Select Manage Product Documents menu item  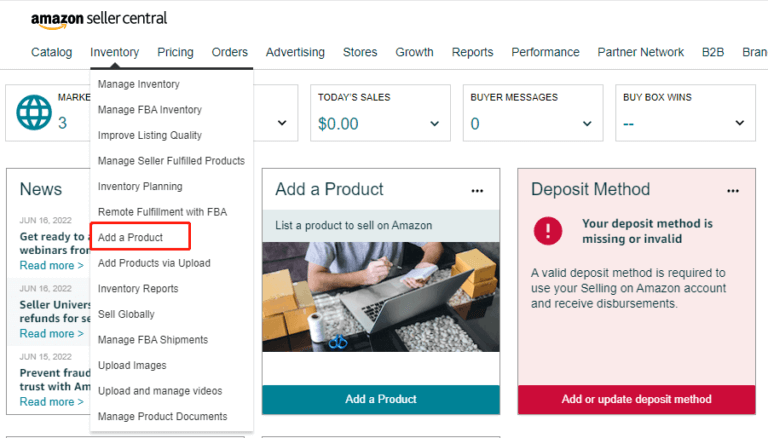click(162, 416)
